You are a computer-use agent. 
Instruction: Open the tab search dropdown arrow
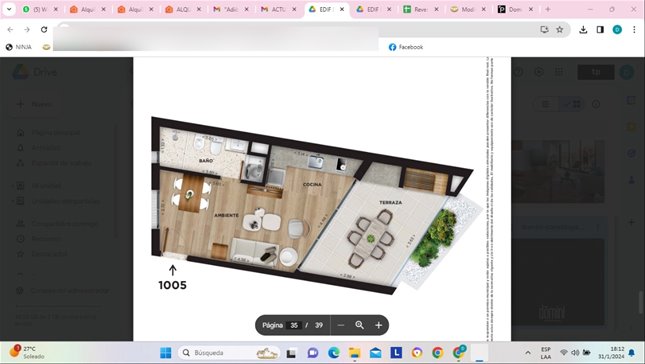coord(9,9)
